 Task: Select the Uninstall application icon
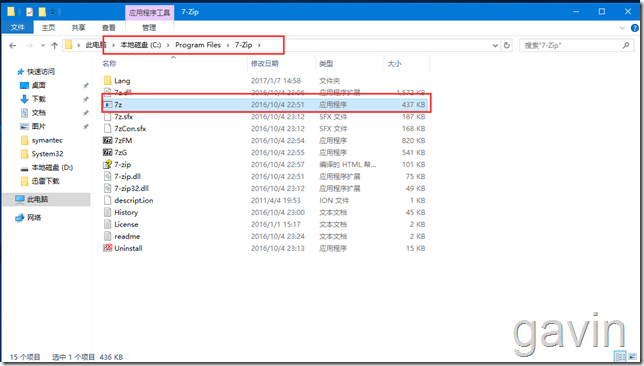tap(108, 248)
